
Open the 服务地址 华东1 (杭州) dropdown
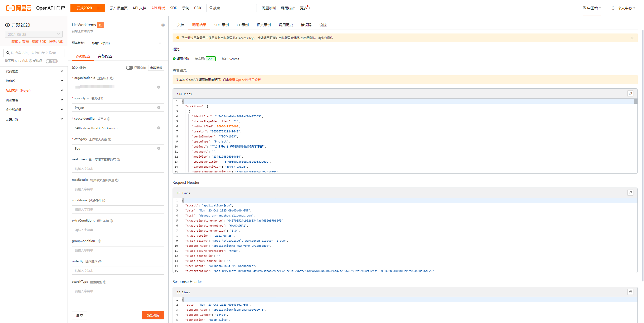(127, 43)
